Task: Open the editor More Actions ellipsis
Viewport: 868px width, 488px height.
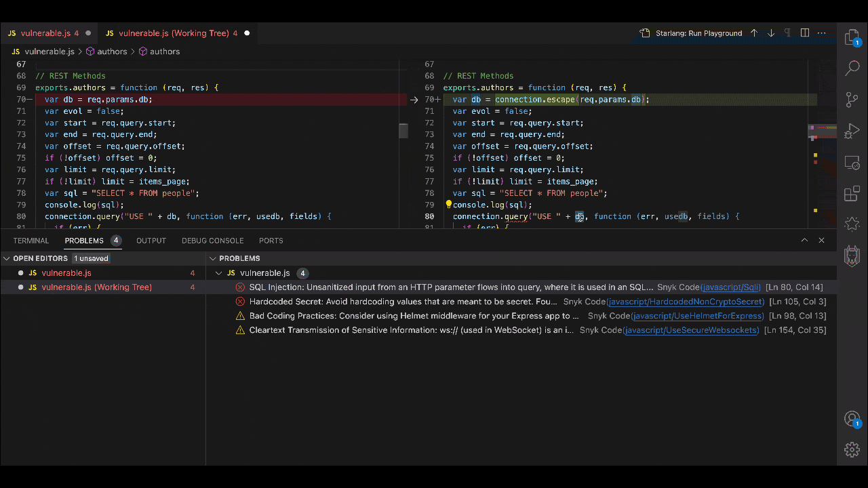Action: click(822, 33)
